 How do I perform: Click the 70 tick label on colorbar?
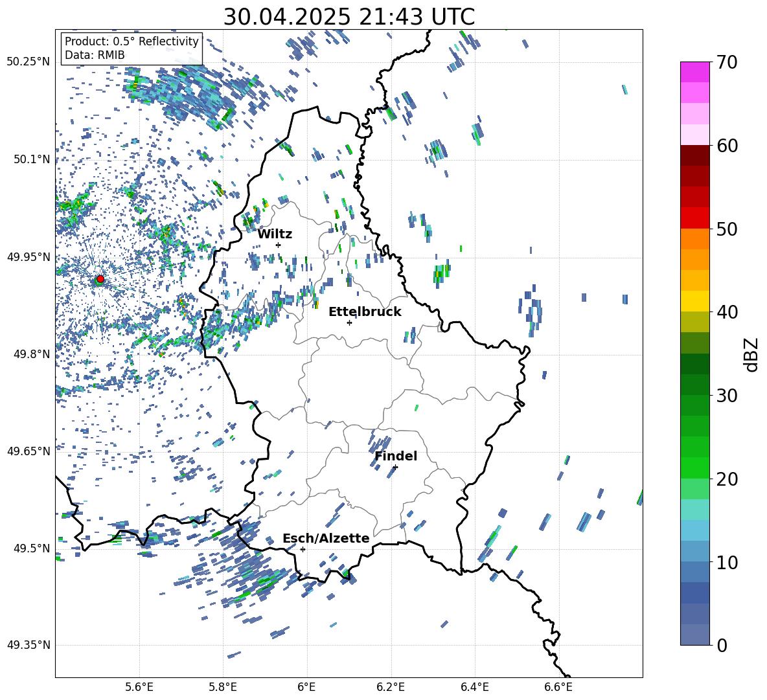coord(727,62)
